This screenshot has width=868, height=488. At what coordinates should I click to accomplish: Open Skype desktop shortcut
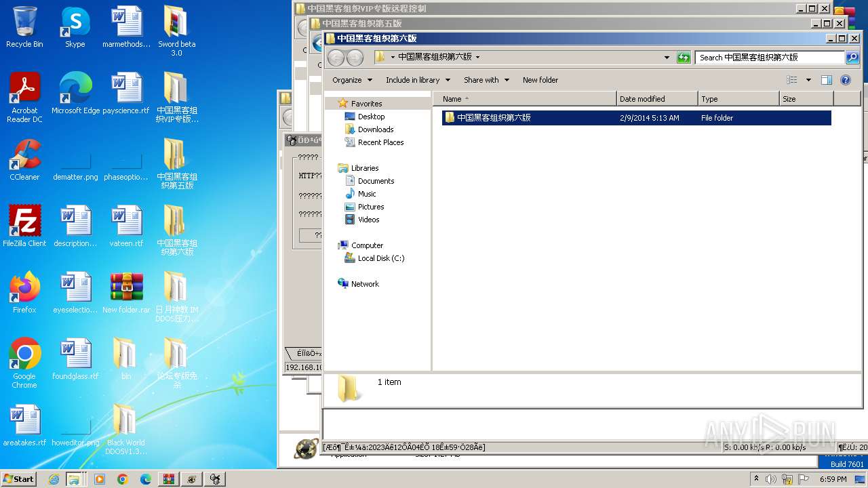[x=75, y=27]
